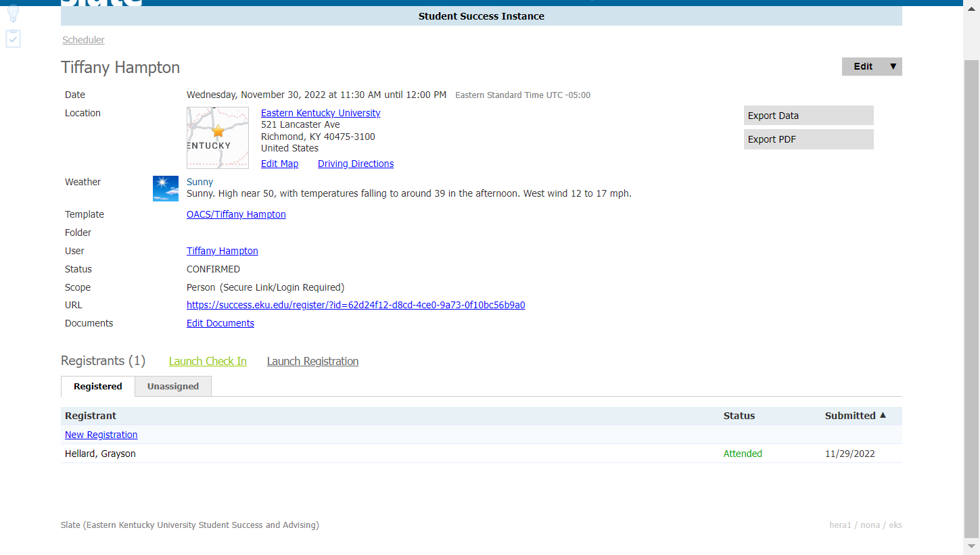Click the sunny weather icon
Viewport: 980px width, 555px height.
click(166, 189)
